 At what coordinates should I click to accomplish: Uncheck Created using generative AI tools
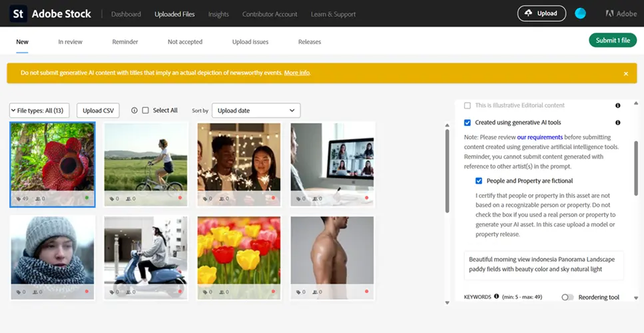pyautogui.click(x=468, y=123)
